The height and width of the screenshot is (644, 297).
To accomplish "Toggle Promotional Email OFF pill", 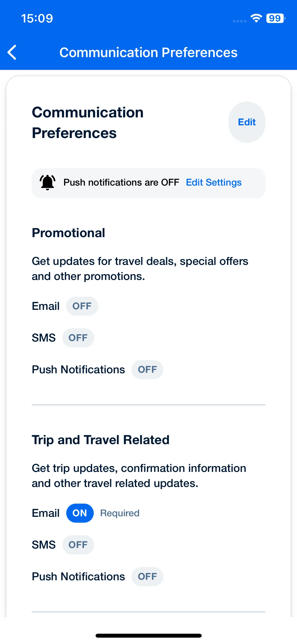I will pyautogui.click(x=82, y=306).
